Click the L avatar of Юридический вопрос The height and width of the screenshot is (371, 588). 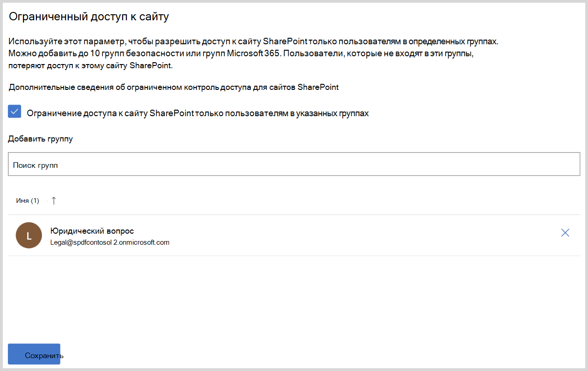click(29, 236)
